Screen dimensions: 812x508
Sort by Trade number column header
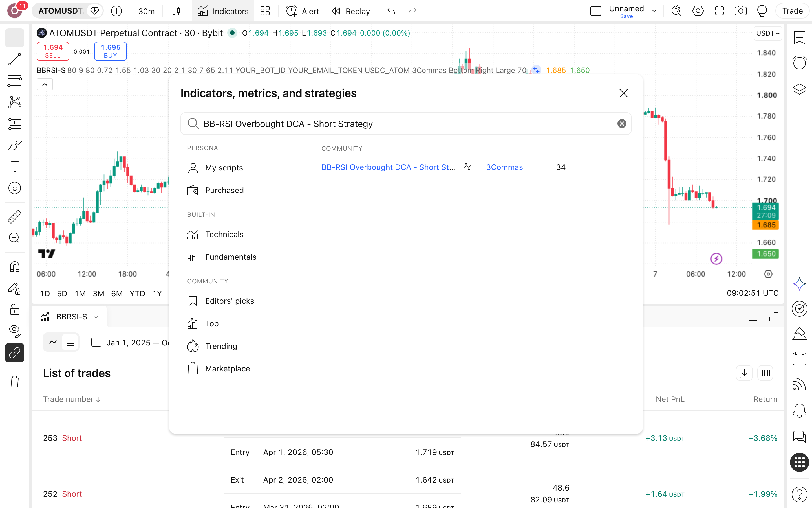72,399
